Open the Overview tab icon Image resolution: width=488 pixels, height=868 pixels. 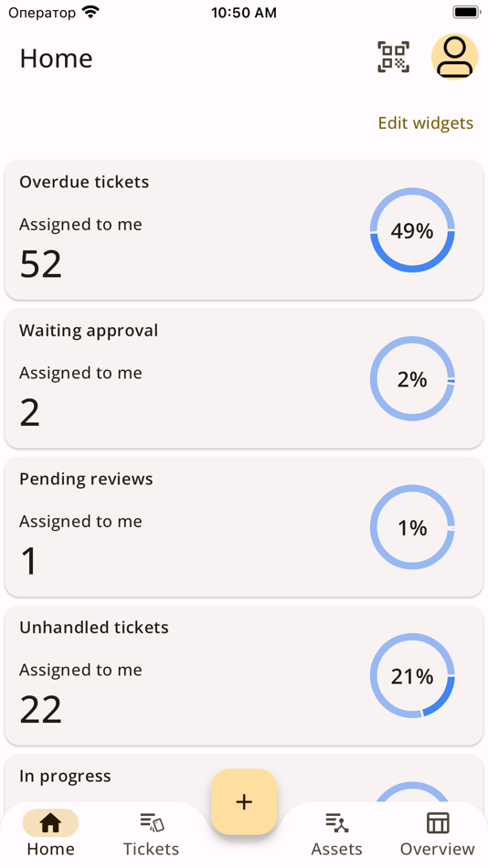438,822
